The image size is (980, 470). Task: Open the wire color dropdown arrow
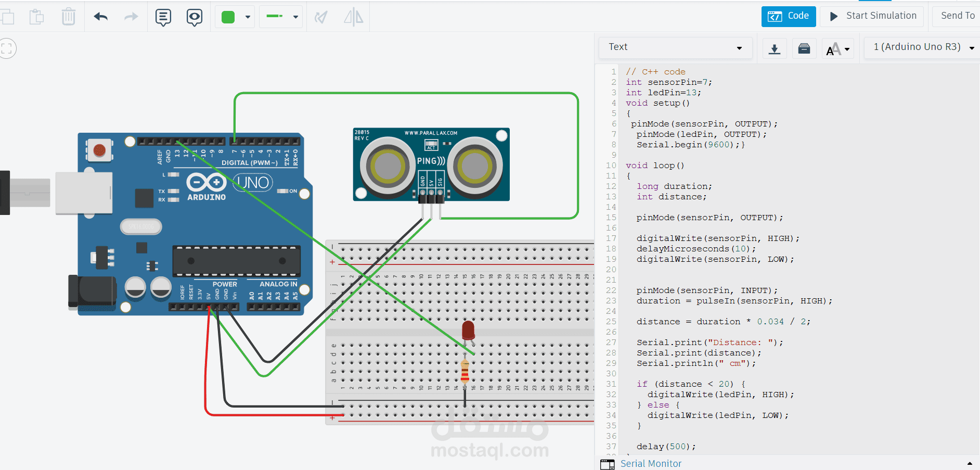[248, 17]
